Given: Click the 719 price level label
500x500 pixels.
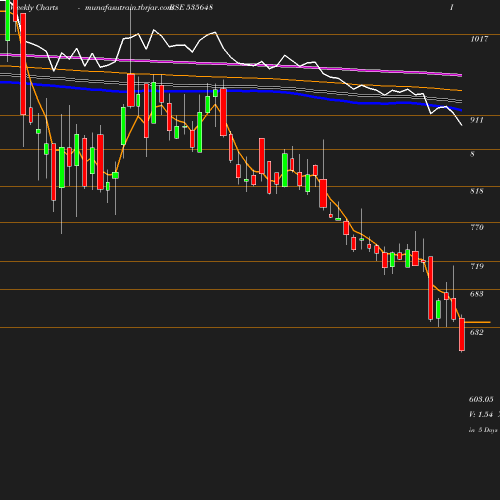Looking at the screenshot, I should (476, 266).
